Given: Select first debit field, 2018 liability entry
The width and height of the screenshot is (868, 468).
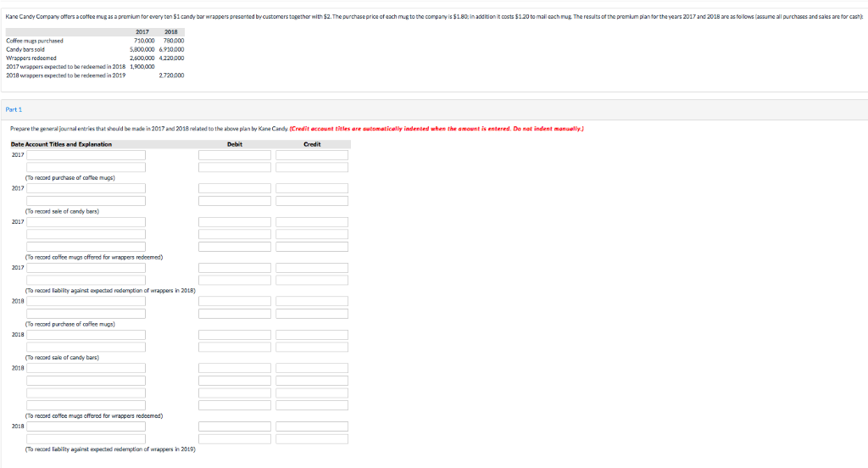Looking at the screenshot, I should coord(235,427).
